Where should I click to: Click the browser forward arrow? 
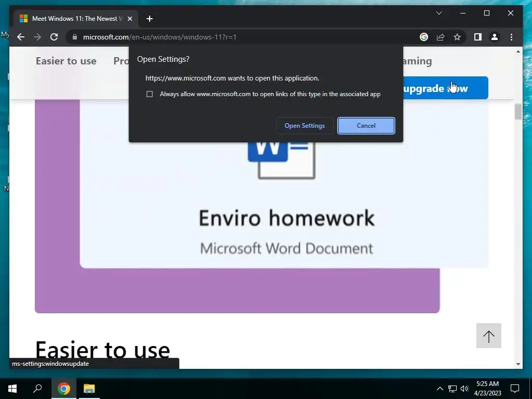click(37, 37)
